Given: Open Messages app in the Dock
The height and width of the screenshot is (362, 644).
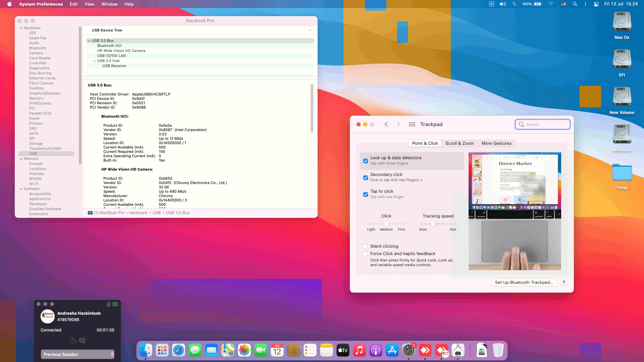Looking at the screenshot, I should [x=195, y=351].
